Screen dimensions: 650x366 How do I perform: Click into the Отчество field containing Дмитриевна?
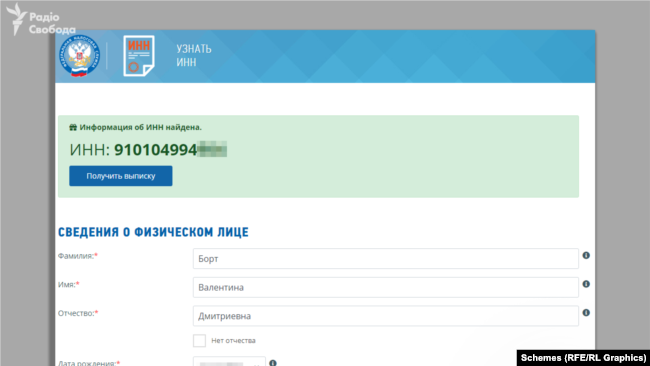click(386, 316)
